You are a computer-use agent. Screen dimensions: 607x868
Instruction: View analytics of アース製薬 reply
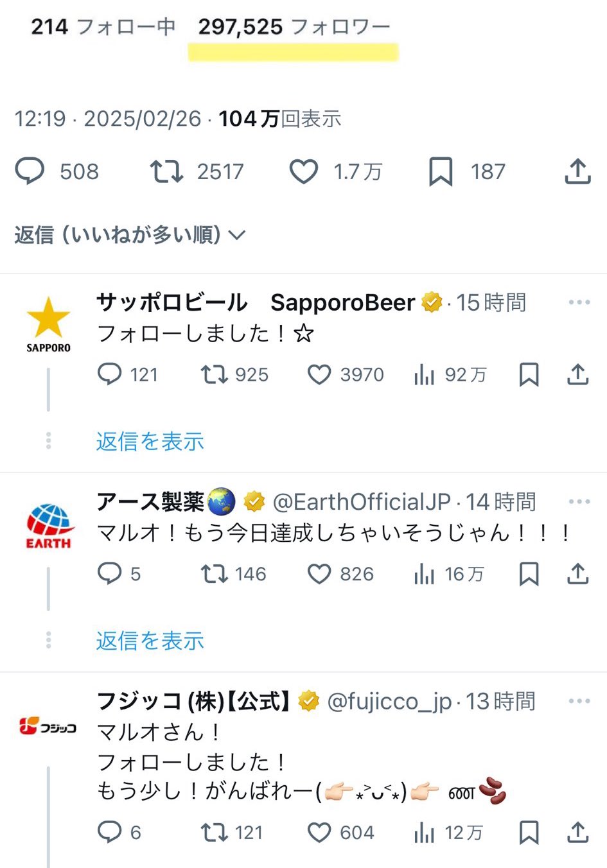tap(424, 574)
